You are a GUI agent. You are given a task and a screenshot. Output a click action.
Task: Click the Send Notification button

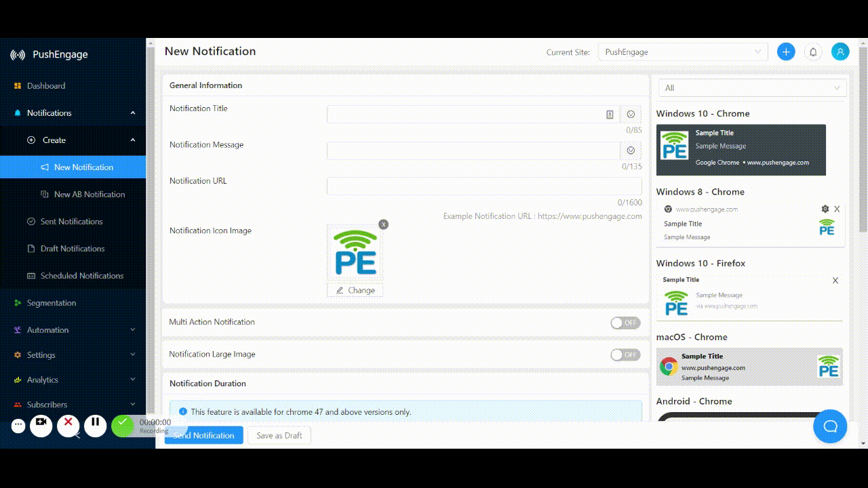203,435
